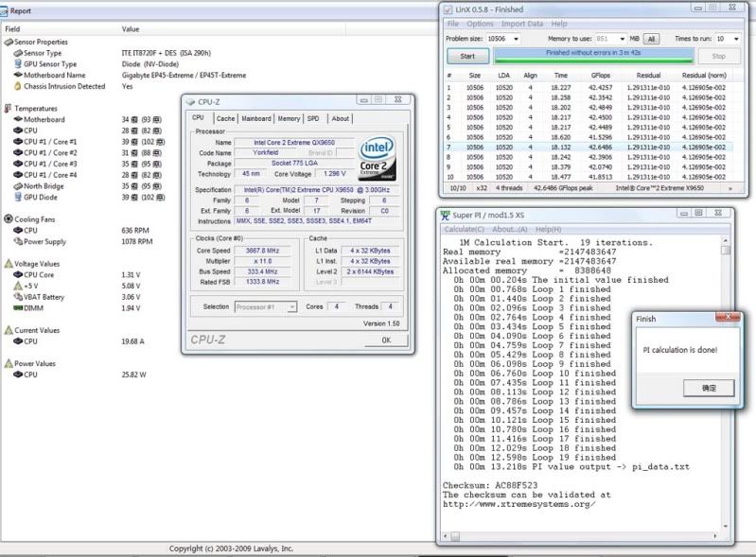Click OK in the CPU-Z window
Screen dimensions: 756x557
pos(387,340)
